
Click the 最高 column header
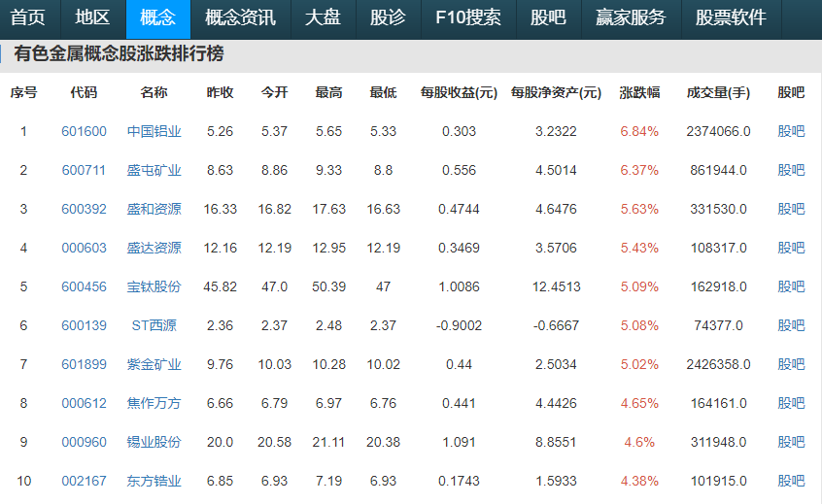tap(328, 92)
